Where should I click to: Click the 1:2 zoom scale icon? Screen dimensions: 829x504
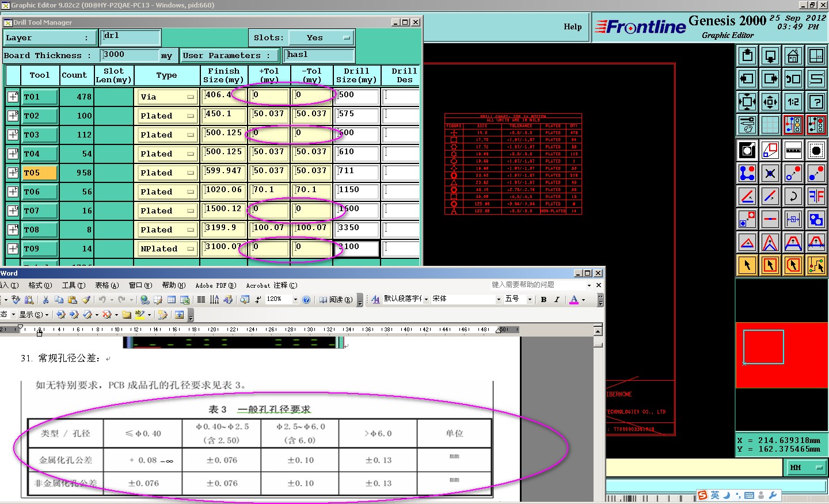(x=793, y=102)
